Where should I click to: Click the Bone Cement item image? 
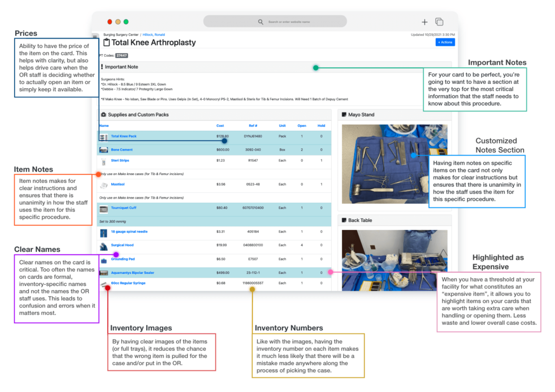coord(104,150)
